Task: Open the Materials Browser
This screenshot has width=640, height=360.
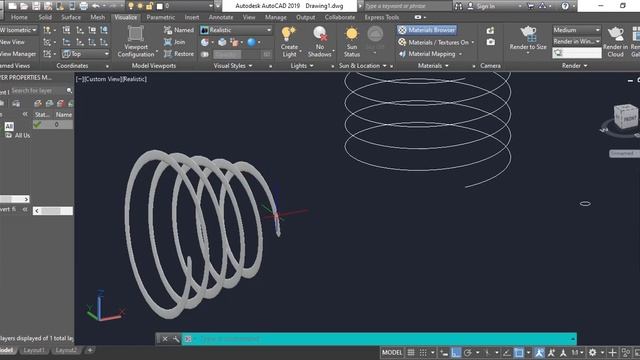Action: pyautogui.click(x=427, y=30)
